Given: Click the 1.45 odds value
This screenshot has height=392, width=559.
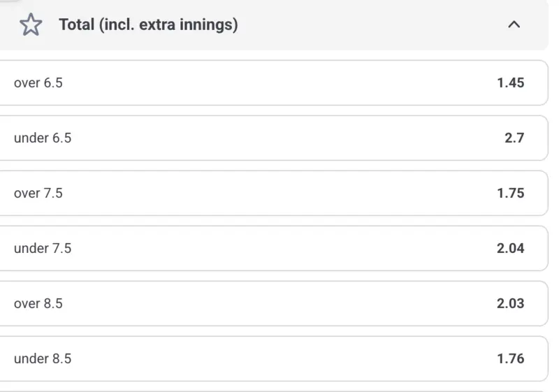Looking at the screenshot, I should [x=510, y=82].
